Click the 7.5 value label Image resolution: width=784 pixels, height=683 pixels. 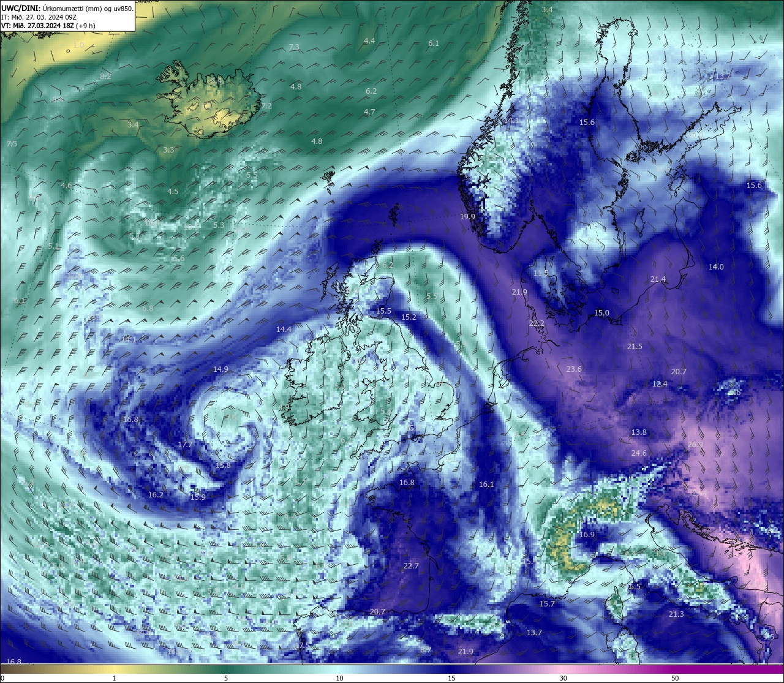pos(12,144)
